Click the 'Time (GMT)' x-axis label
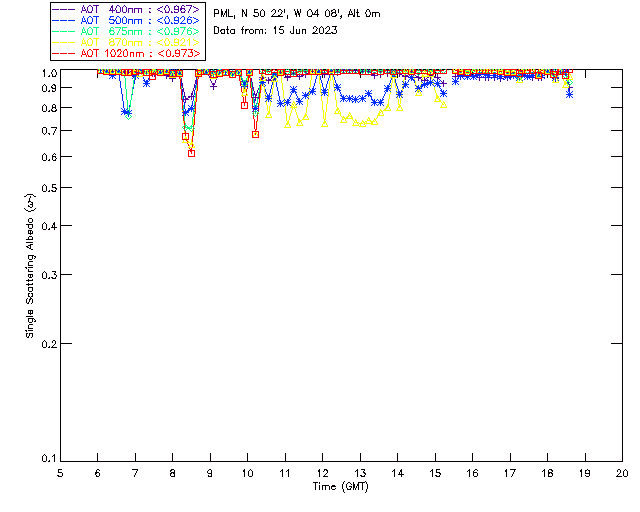Image resolution: width=640 pixels, height=512 pixels. point(341,486)
